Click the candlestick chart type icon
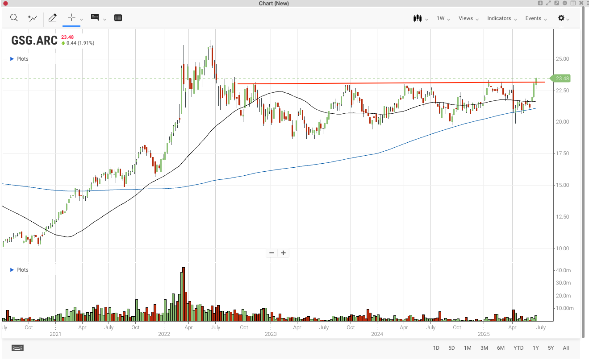589x364 pixels. point(418,18)
